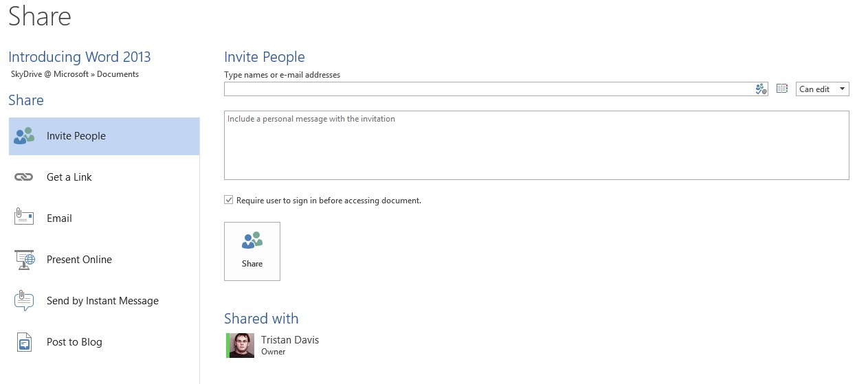
Task: Click the Owner label under Tristan Davis
Action: click(273, 352)
